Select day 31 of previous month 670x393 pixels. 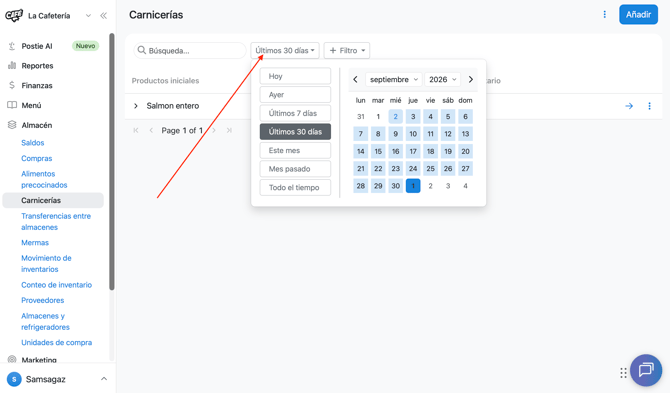point(361,117)
